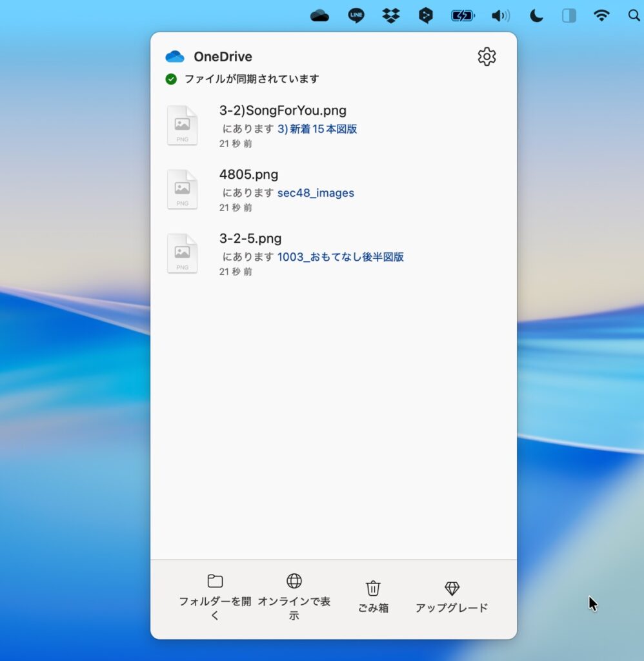
Task: Open folder link 1003_おもてなし後半図版
Action: tap(340, 257)
